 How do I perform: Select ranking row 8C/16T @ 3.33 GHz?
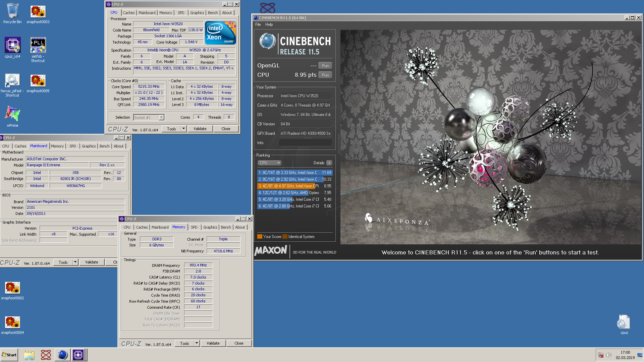pyautogui.click(x=295, y=173)
